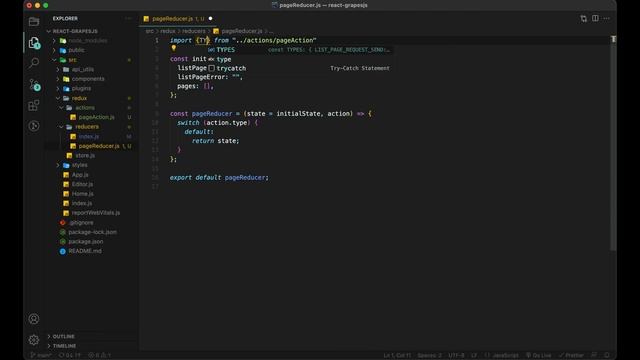Screen dimensions: 640x360
Task: Open the Accounts profile icon
Action: (x=34, y=319)
